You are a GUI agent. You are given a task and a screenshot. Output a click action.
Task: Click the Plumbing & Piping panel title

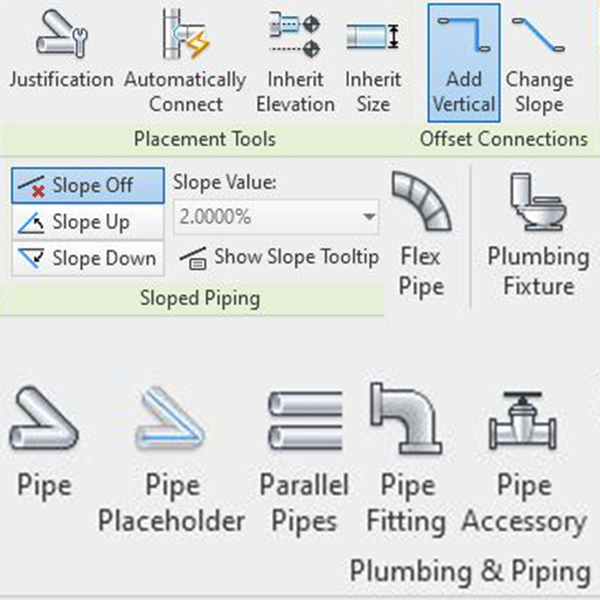470,571
